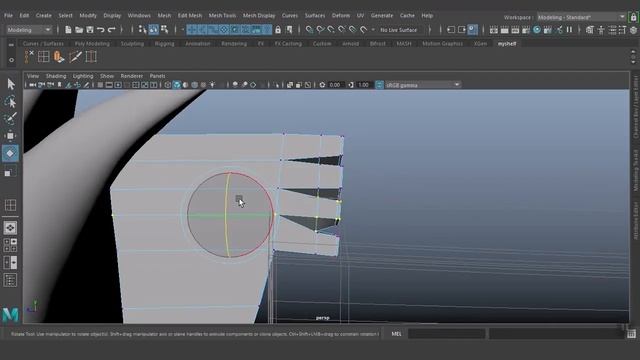Click the single pane layout icon
The height and width of the screenshot is (360, 640).
point(11,228)
